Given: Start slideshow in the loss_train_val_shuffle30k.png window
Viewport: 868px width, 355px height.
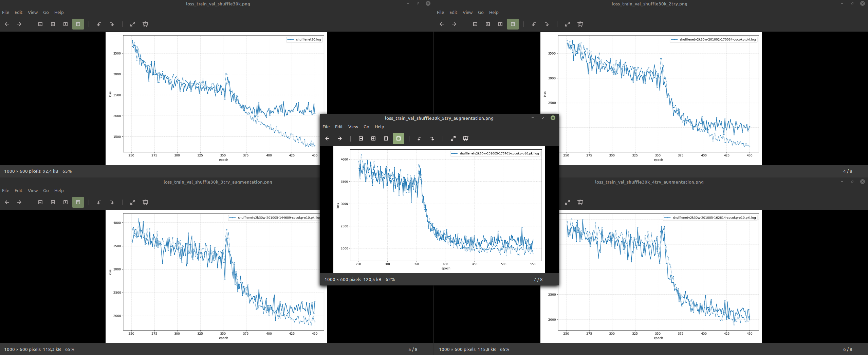Looking at the screenshot, I should [145, 24].
